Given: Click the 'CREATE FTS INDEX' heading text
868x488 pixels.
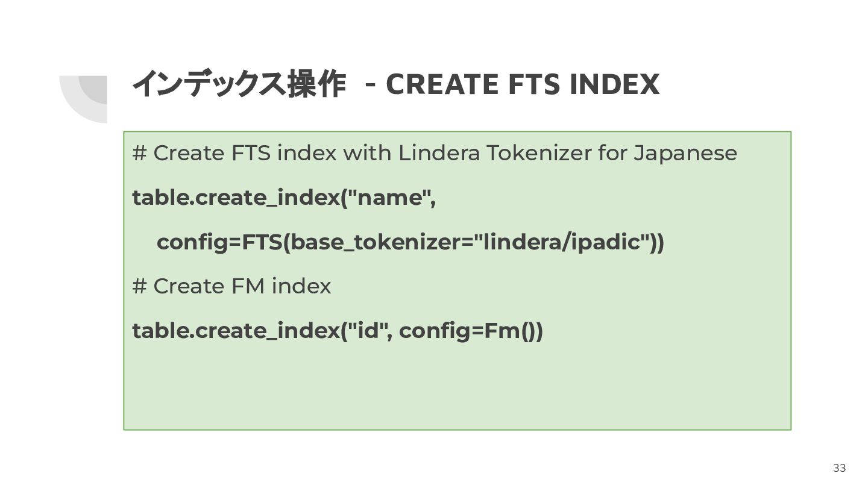Looking at the screenshot, I should 522,84.
